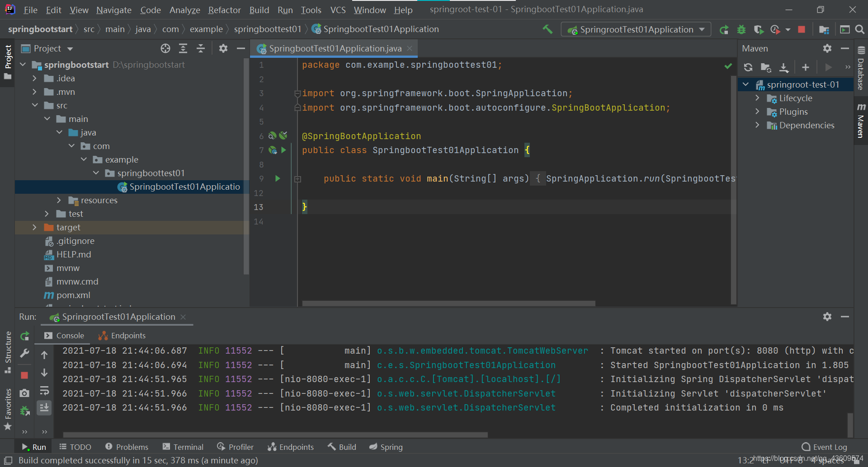Select the SpringbootTest01Application.java editor tab
This screenshot has width=868, height=467.
pyautogui.click(x=335, y=48)
